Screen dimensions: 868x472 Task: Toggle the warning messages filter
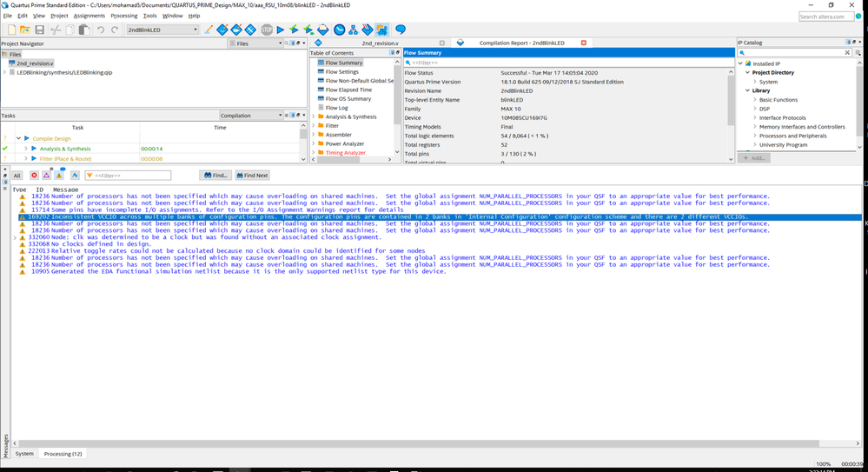tap(60, 176)
